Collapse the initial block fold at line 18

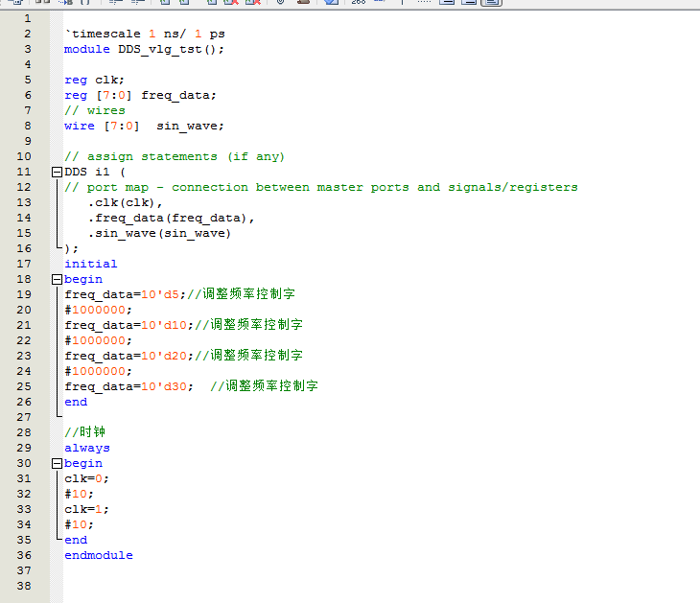pos(57,279)
